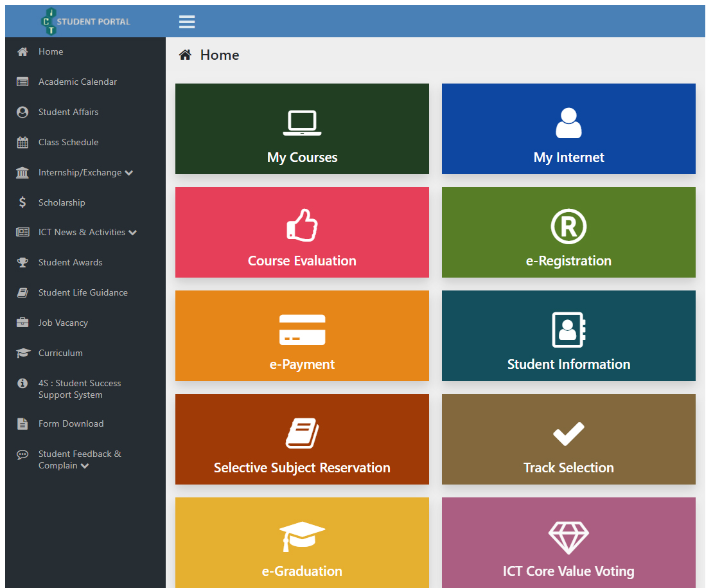Open the e-Graduation tile label

(302, 571)
